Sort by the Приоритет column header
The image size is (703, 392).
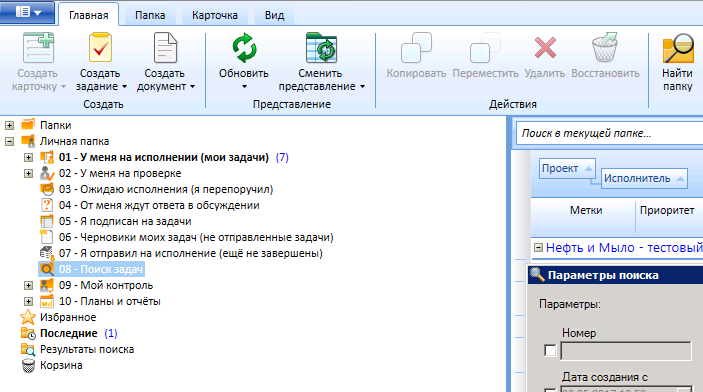pyautogui.click(x=667, y=210)
